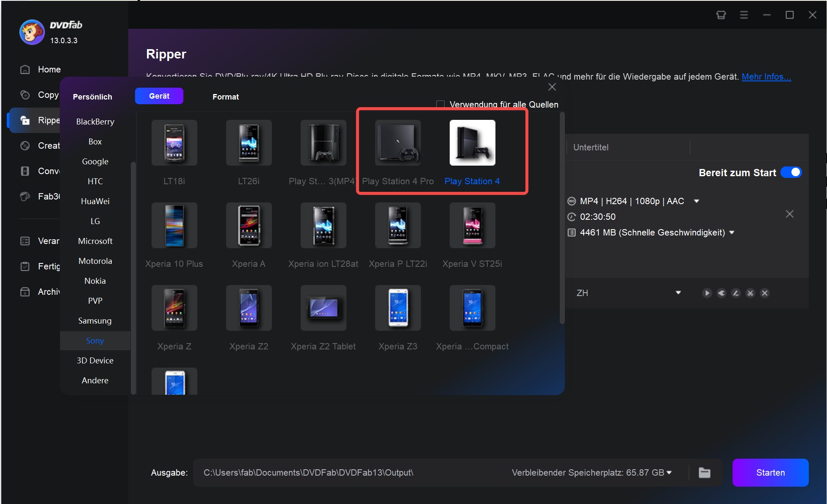The image size is (827, 504).
Task: Open the Archive sidebar icon
Action: point(25,292)
